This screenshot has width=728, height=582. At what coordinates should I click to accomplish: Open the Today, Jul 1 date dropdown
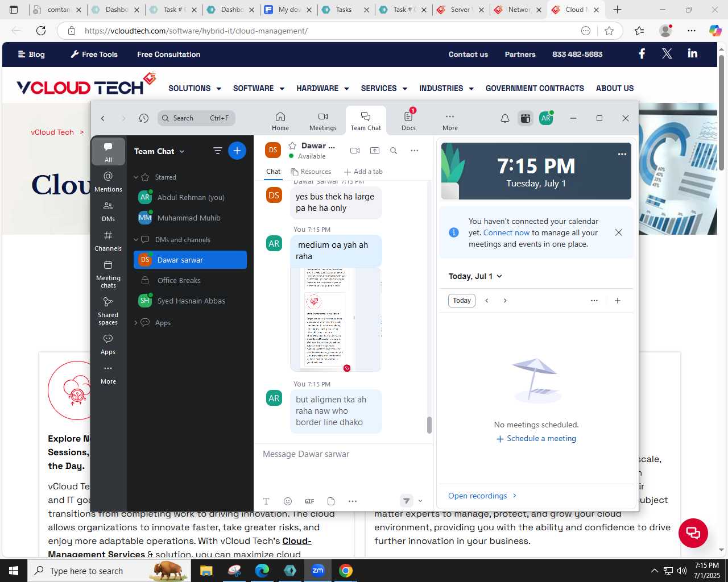475,276
